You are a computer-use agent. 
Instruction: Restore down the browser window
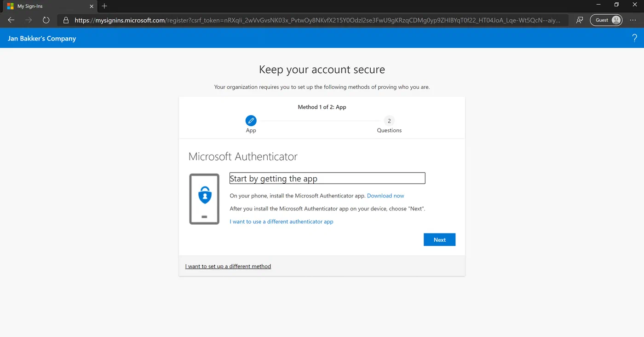616,5
